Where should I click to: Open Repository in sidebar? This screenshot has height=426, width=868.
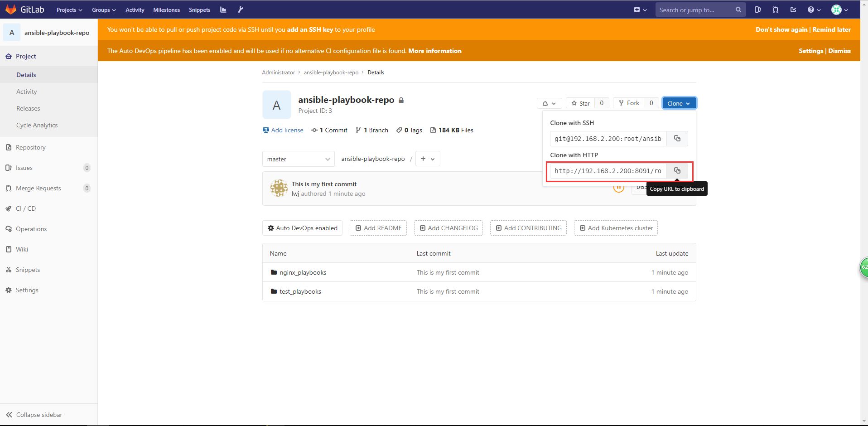coord(48,147)
